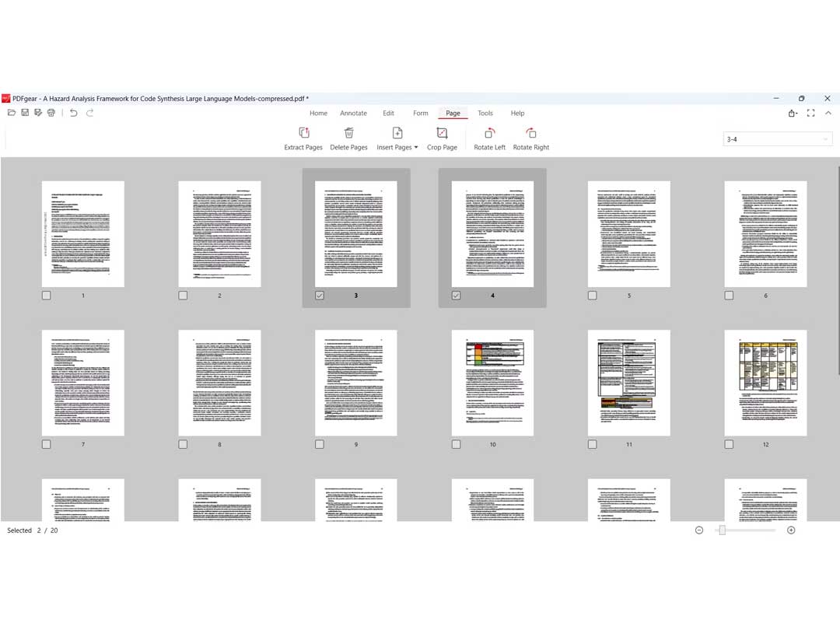Select the page 1 thumbnail
The image size is (840, 630).
(83, 233)
